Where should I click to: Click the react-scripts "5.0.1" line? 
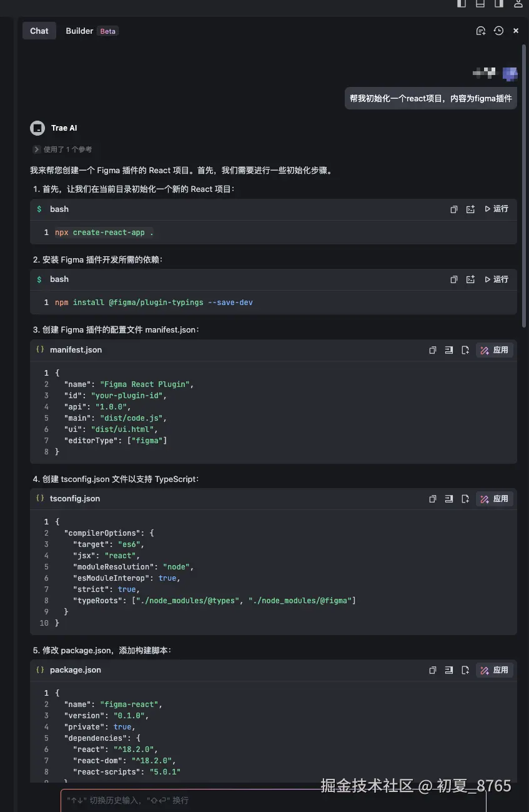pos(126,772)
